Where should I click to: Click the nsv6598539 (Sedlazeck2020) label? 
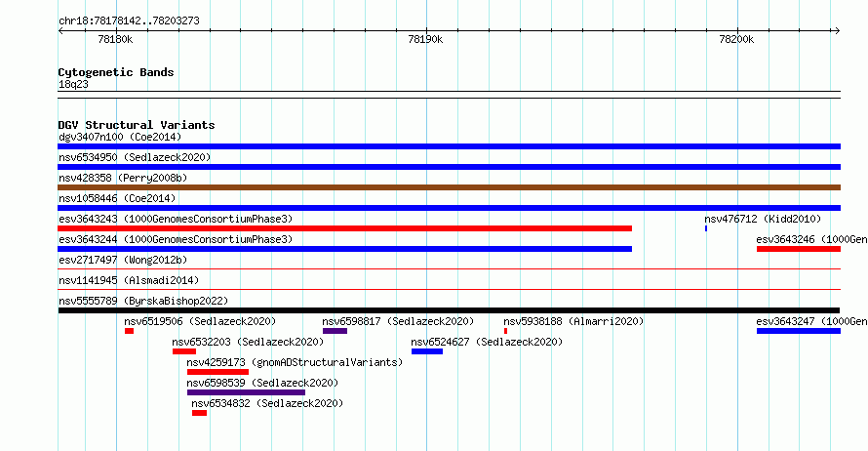[262, 383]
